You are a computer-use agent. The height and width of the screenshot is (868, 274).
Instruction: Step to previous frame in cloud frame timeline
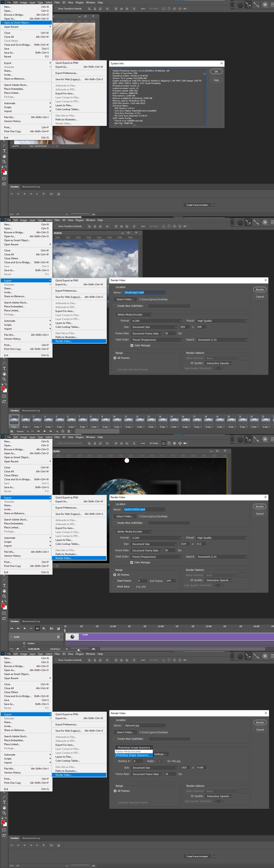click(x=38, y=431)
